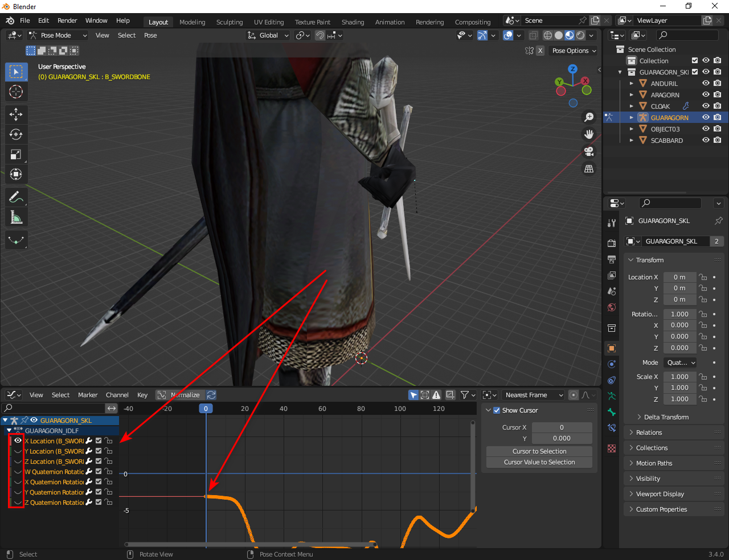Select the Rotate tool in the viewport toolbar

(16, 134)
